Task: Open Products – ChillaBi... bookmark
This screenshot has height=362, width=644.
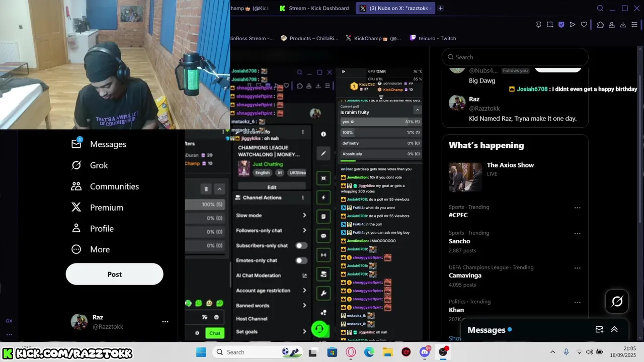Action: 309,38
